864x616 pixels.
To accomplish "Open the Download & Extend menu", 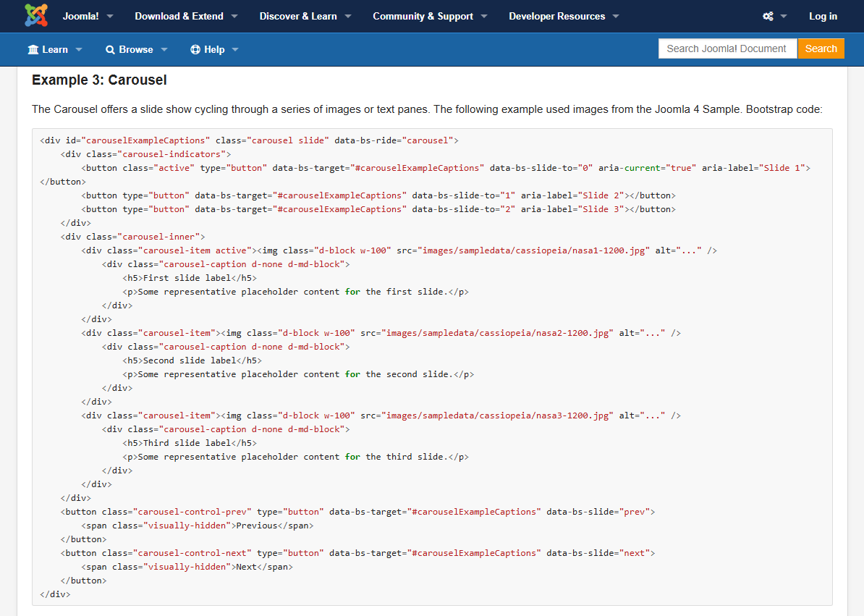I will pyautogui.click(x=186, y=16).
